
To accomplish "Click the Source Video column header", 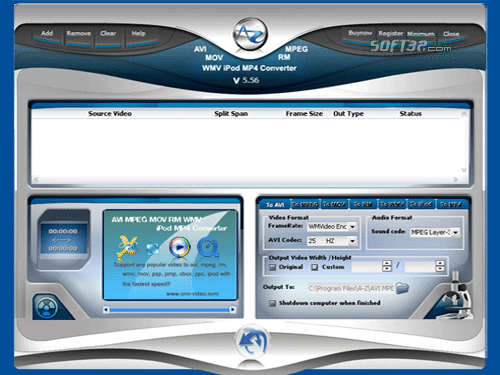I will pyautogui.click(x=110, y=114).
